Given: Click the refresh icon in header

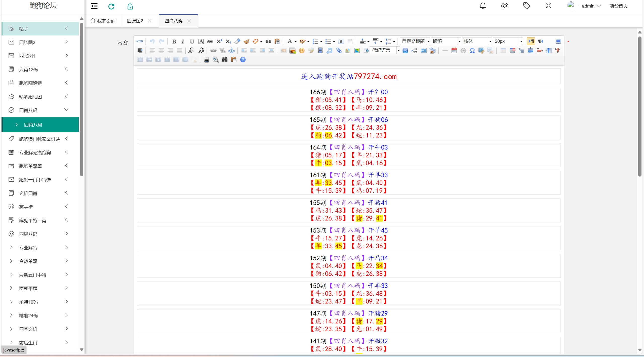Looking at the screenshot, I should coord(111,6).
